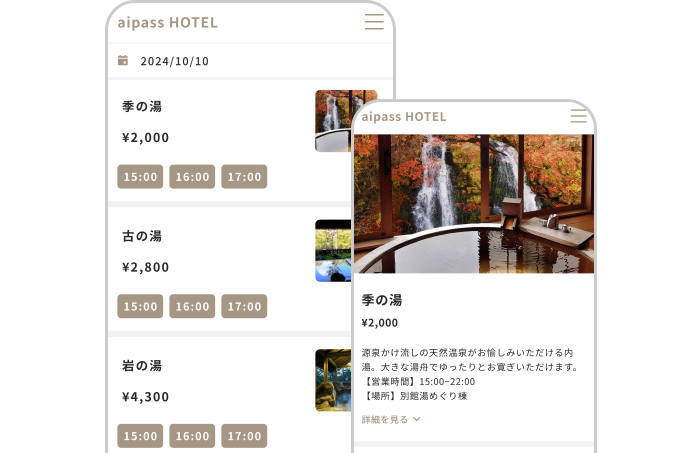
Task: Click aipass HOTEL logo on left phone
Action: [x=167, y=22]
